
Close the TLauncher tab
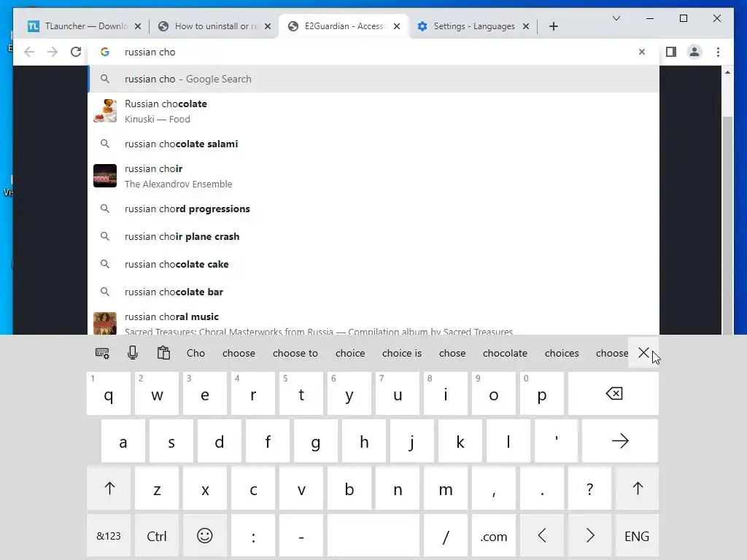pyautogui.click(x=138, y=26)
